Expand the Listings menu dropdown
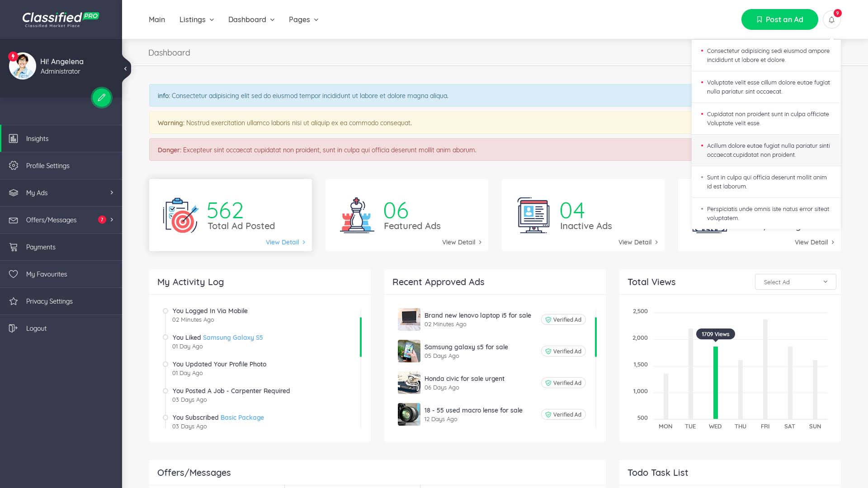The width and height of the screenshot is (868, 488). click(x=197, y=20)
